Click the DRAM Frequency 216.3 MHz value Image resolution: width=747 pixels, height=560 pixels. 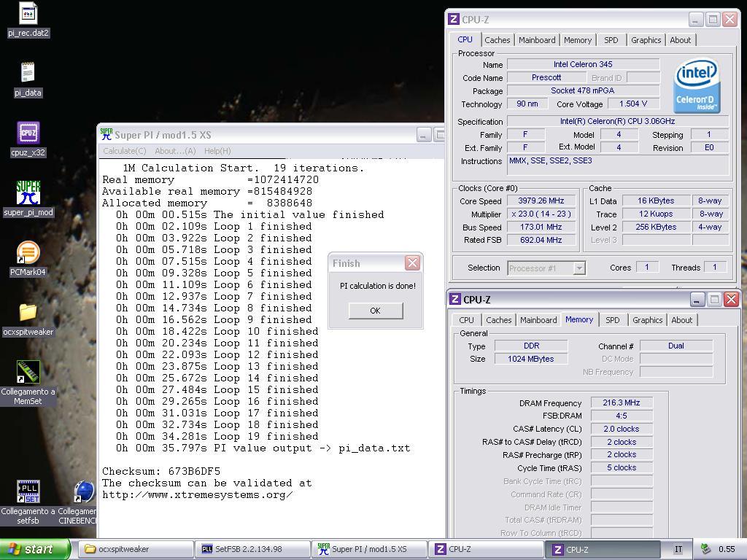(622, 402)
